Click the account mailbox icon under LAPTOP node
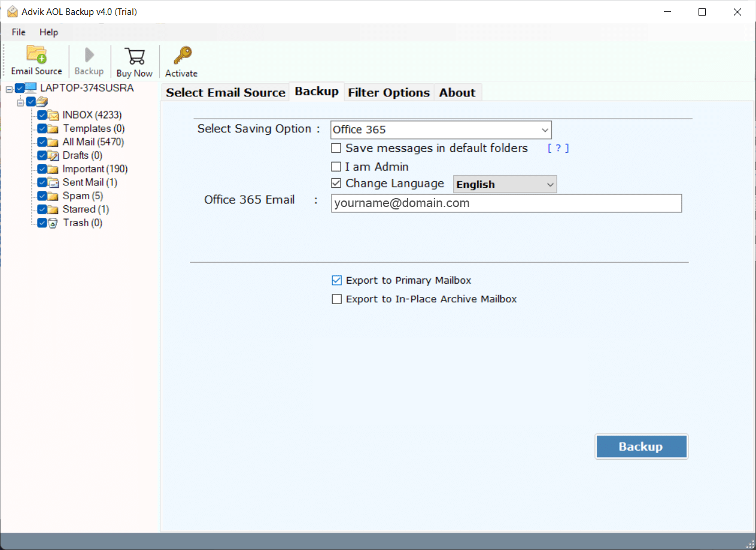 tap(42, 102)
